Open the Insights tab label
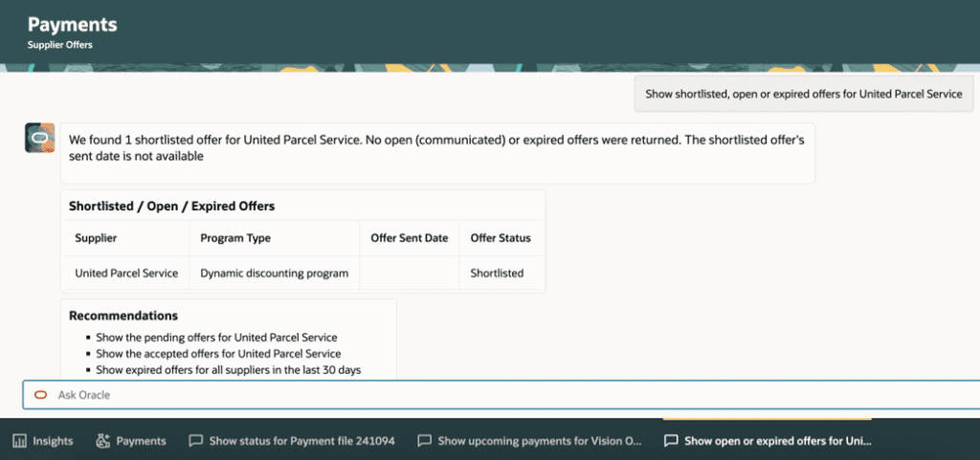 [x=53, y=441]
